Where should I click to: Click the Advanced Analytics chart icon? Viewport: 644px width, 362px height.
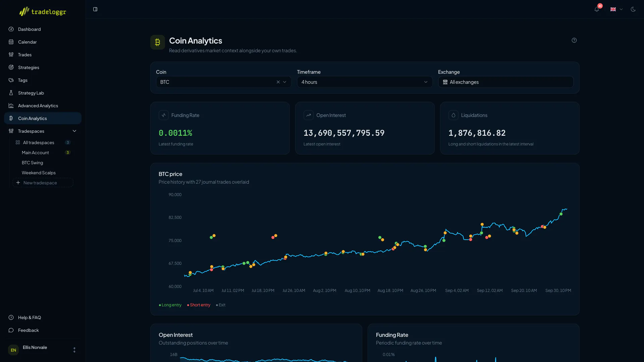pos(11,106)
